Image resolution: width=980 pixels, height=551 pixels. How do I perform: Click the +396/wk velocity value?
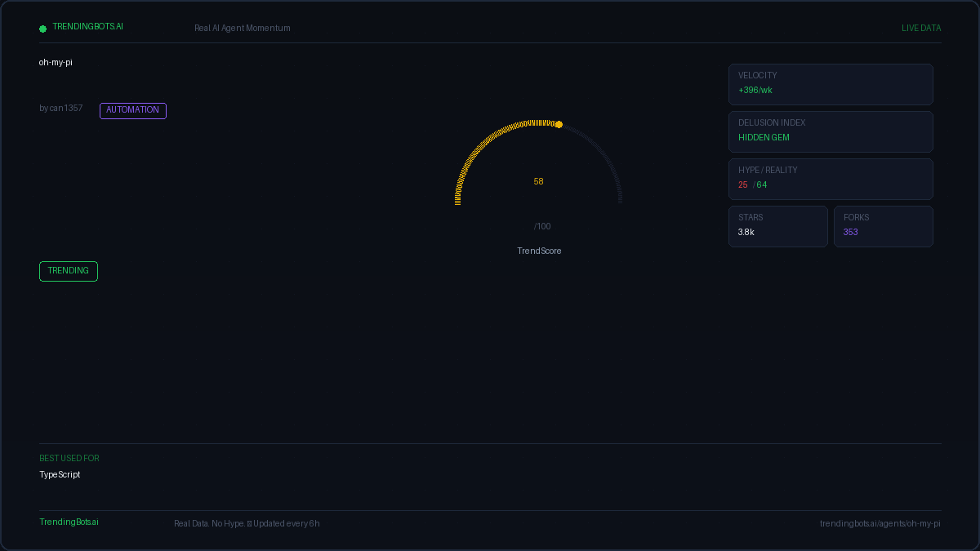point(755,91)
